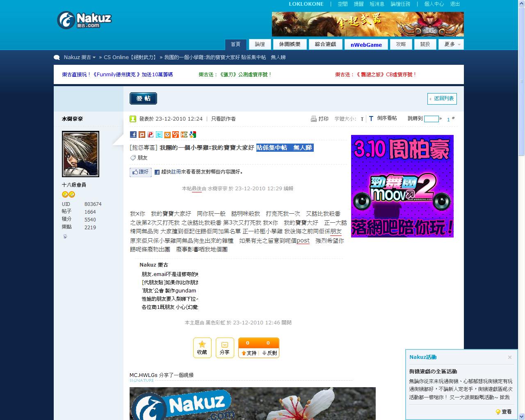Click the HD share icon
The width and height of the screenshot is (525, 420).
[184, 135]
